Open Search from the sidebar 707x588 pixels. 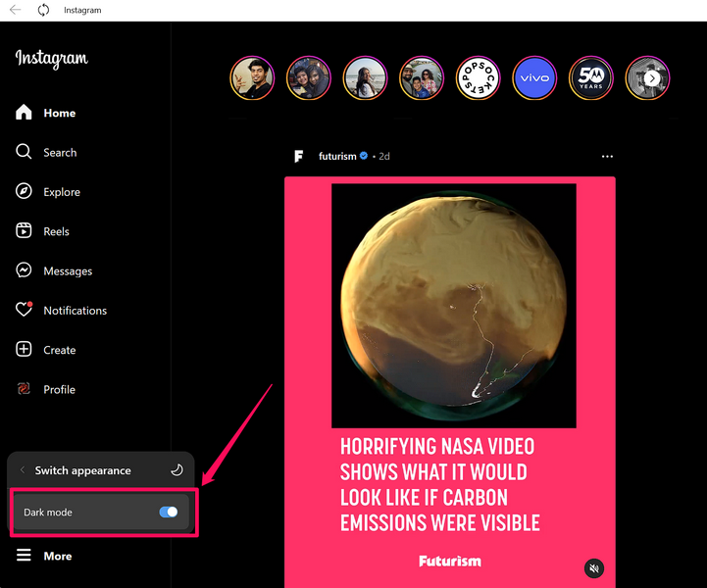25,153
